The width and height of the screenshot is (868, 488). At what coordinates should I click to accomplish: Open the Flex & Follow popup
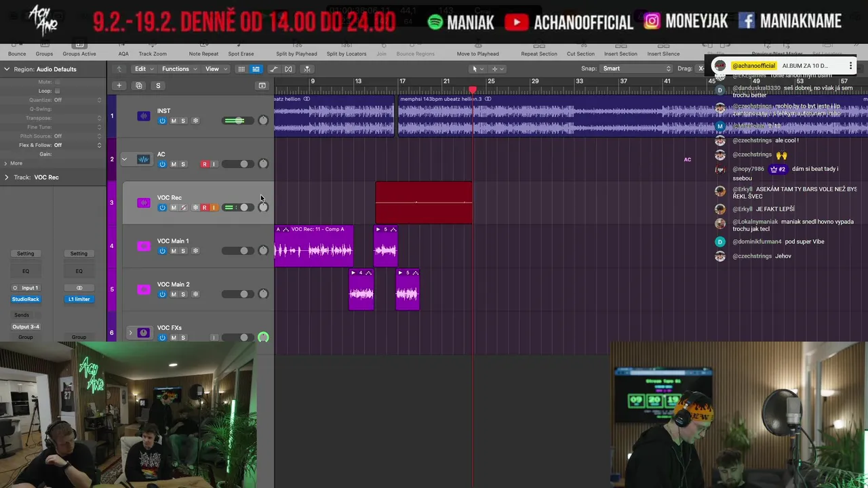[x=78, y=145]
